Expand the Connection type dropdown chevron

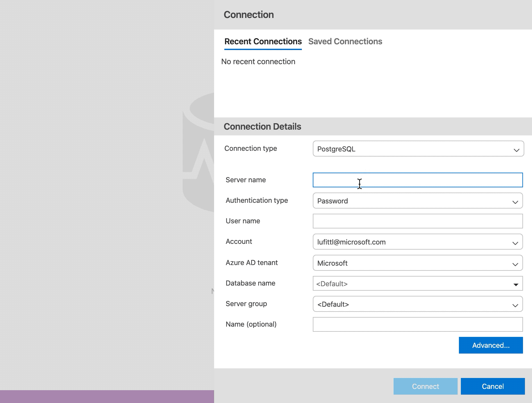click(516, 149)
